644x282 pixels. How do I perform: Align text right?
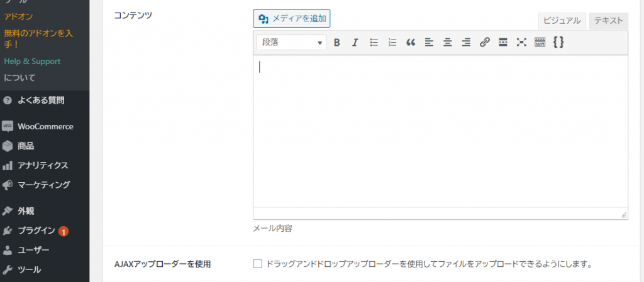pyautogui.click(x=466, y=42)
